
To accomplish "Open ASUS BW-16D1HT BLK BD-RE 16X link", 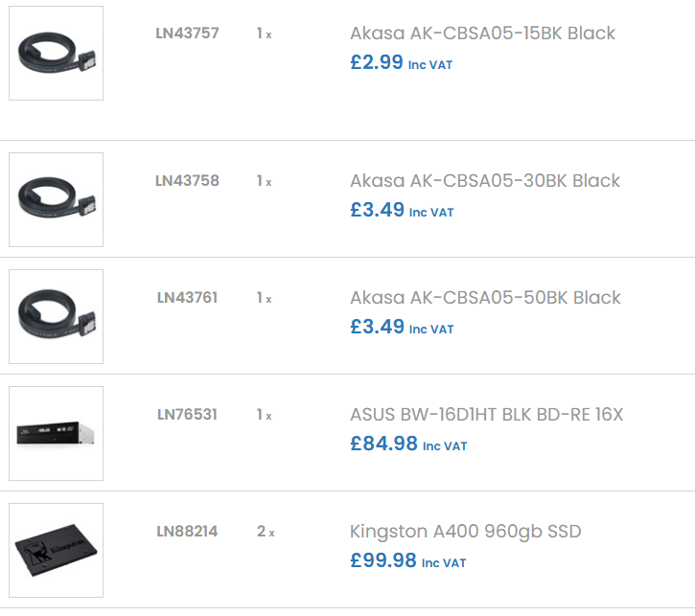I will click(x=486, y=415).
